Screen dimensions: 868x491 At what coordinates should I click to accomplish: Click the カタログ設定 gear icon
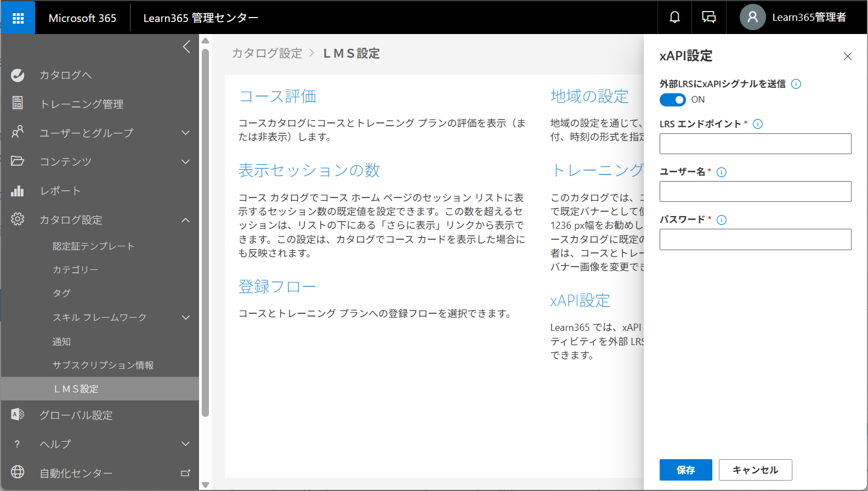pyautogui.click(x=18, y=219)
